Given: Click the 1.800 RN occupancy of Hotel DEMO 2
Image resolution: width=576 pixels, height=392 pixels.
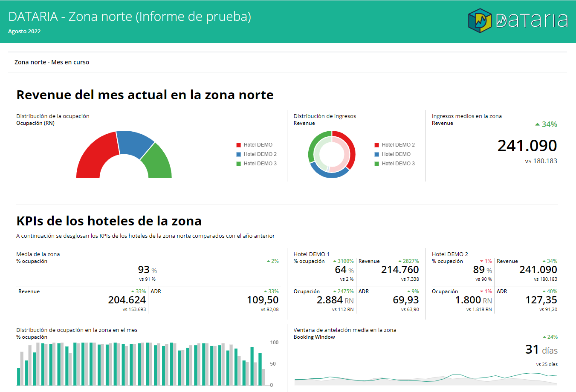Looking at the screenshot, I should (473, 300).
